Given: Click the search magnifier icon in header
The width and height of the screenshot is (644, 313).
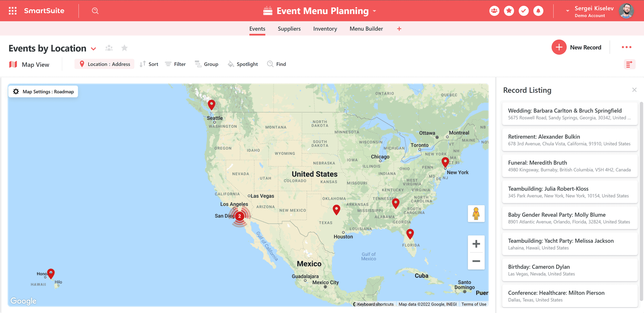Looking at the screenshot, I should pos(95,11).
